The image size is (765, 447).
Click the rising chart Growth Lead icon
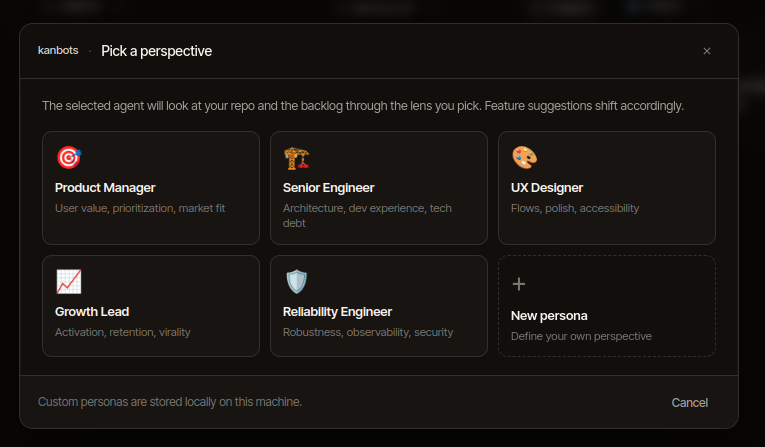[x=69, y=282]
